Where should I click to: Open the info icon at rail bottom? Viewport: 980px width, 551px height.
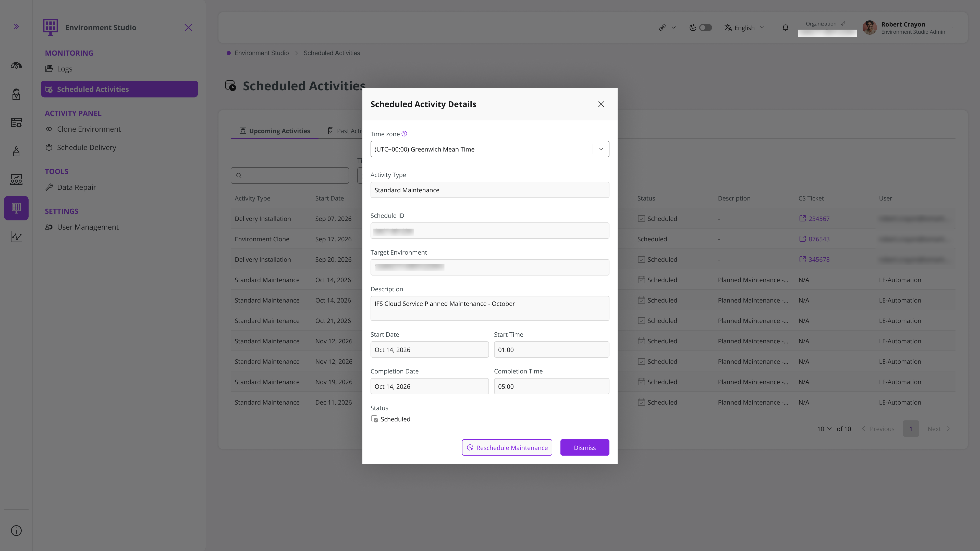16,531
